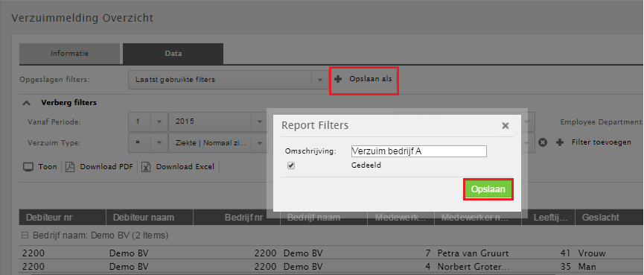Sort by Leeftij... column header
644x275 pixels.
click(548, 217)
